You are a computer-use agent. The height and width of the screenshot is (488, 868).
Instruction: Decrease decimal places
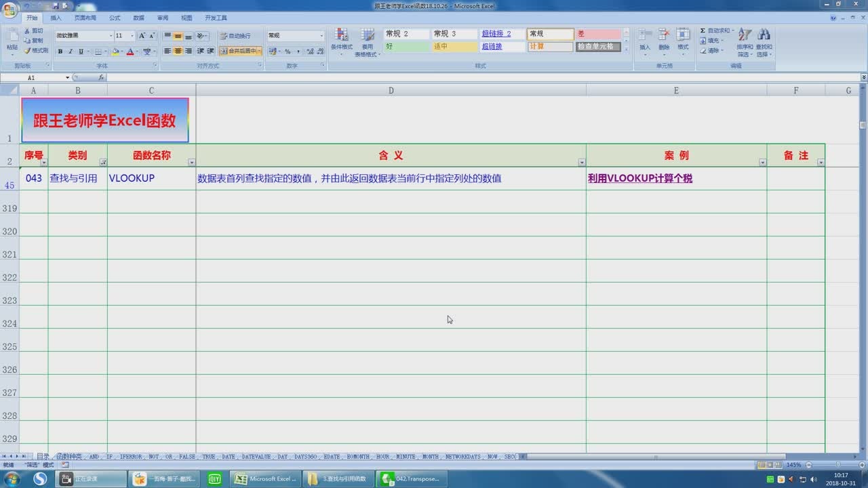tap(320, 52)
